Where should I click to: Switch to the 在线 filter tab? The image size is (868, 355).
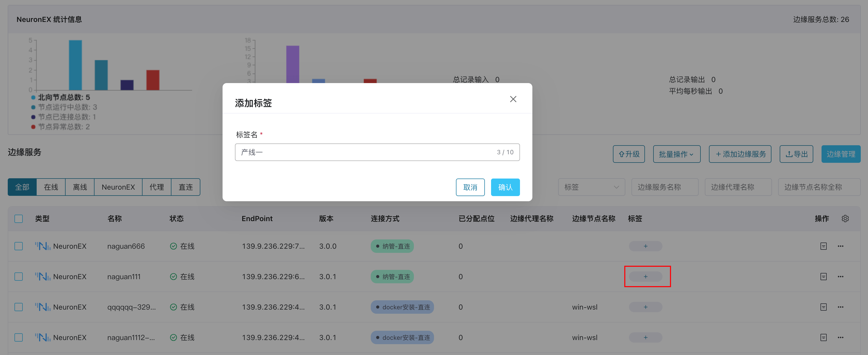click(x=51, y=187)
